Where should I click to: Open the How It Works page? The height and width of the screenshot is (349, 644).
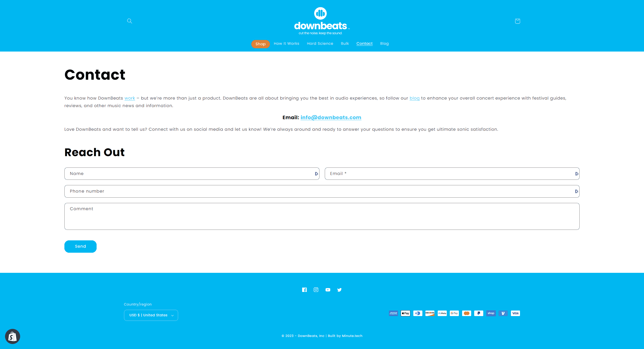coord(286,43)
